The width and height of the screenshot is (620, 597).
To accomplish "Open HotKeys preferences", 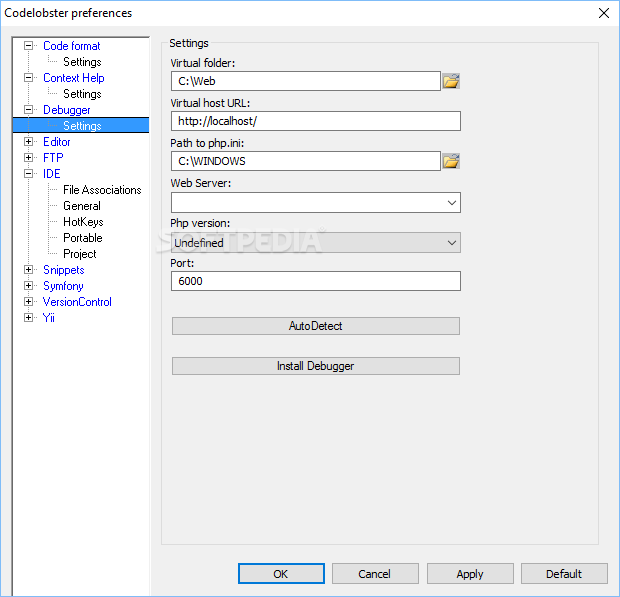I will 83,222.
